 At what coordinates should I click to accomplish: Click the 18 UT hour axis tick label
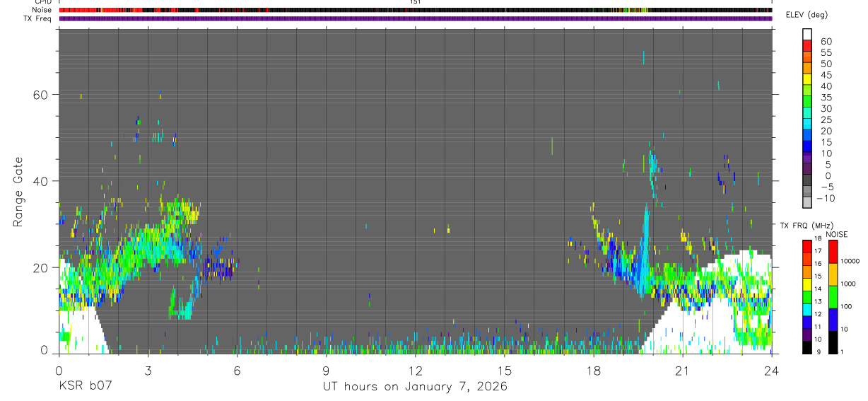(x=594, y=371)
